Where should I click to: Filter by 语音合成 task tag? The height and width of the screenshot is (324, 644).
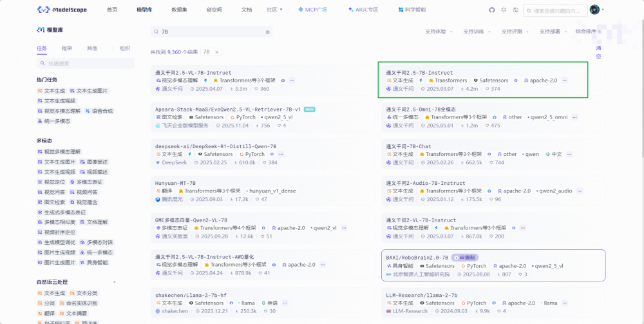99,111
